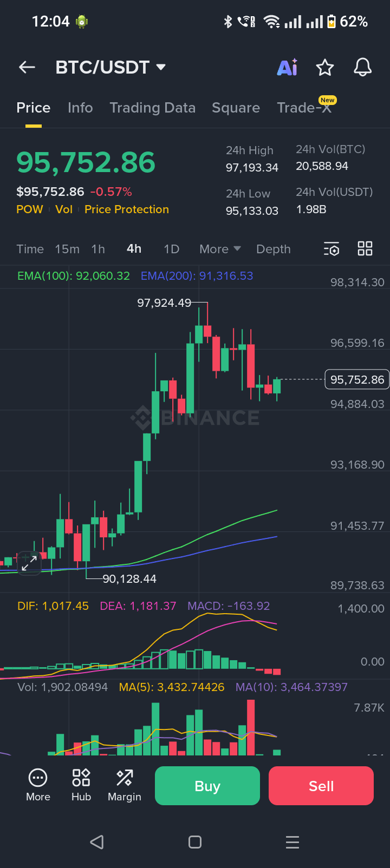Image resolution: width=390 pixels, height=868 pixels.
Task: Tap the 24h Vol(USDT) value 1.98B
Action: coord(311,209)
